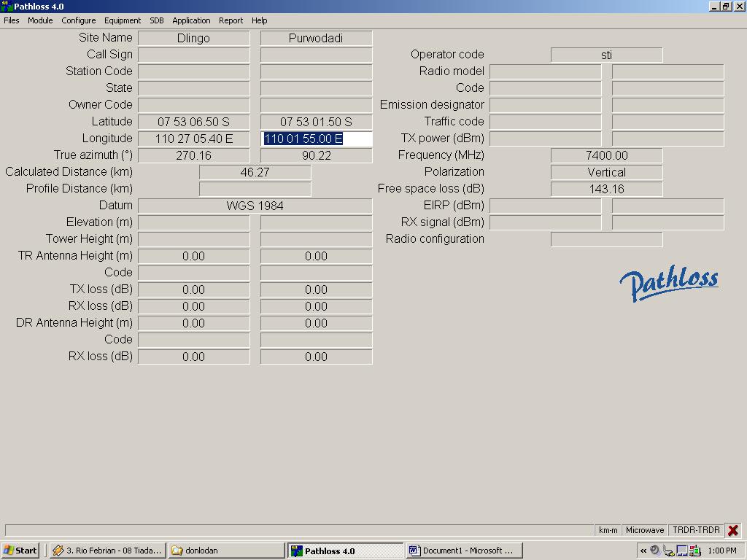Click the km-m units status bar entry
The width and height of the screenshot is (747, 560).
pyautogui.click(x=608, y=530)
